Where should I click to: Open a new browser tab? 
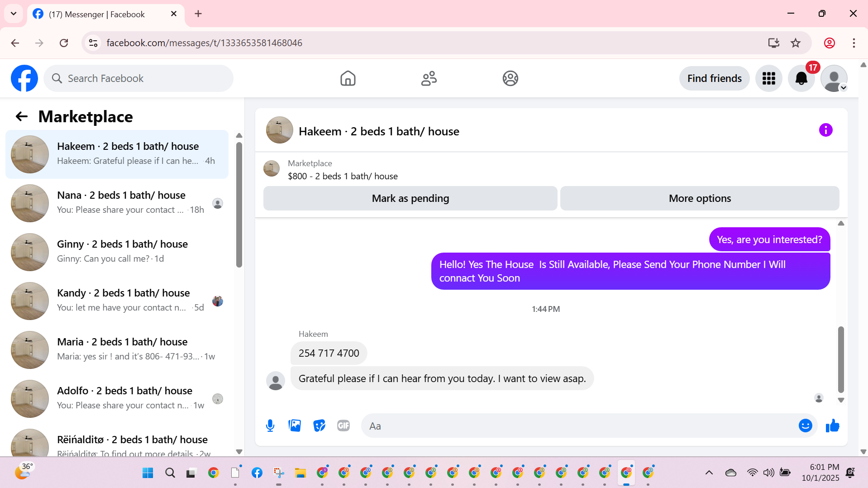(x=198, y=14)
